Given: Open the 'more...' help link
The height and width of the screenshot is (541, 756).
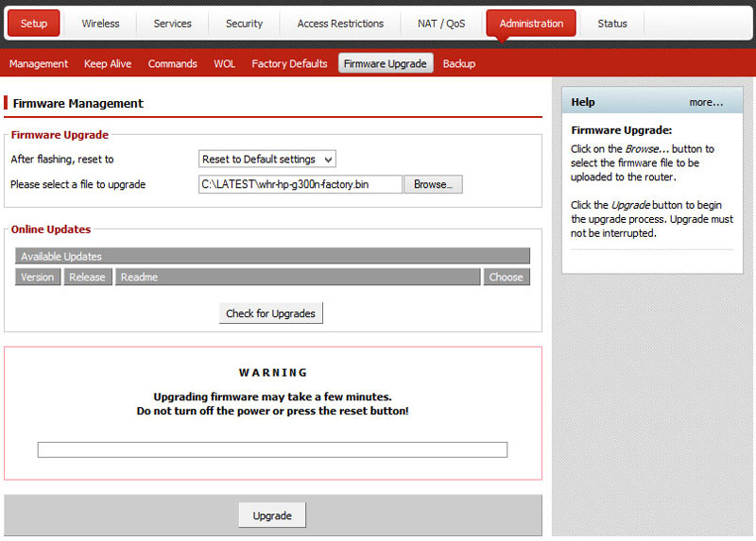Looking at the screenshot, I should 706,102.
